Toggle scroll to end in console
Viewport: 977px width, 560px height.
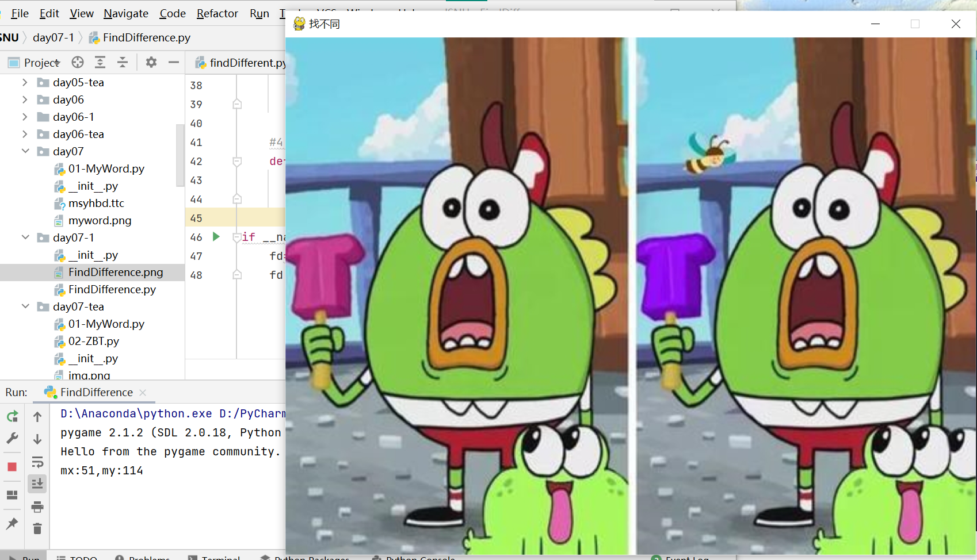click(37, 484)
